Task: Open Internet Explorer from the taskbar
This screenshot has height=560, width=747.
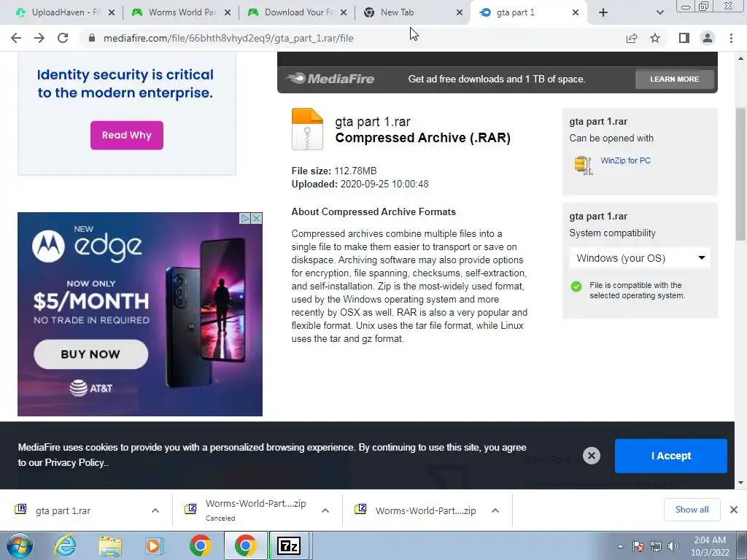Action: (65, 545)
